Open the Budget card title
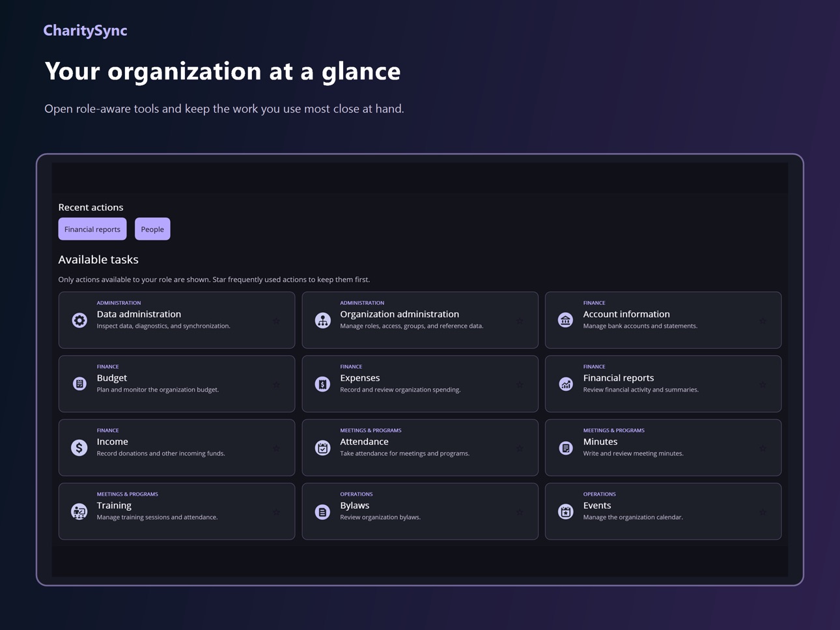 (112, 378)
